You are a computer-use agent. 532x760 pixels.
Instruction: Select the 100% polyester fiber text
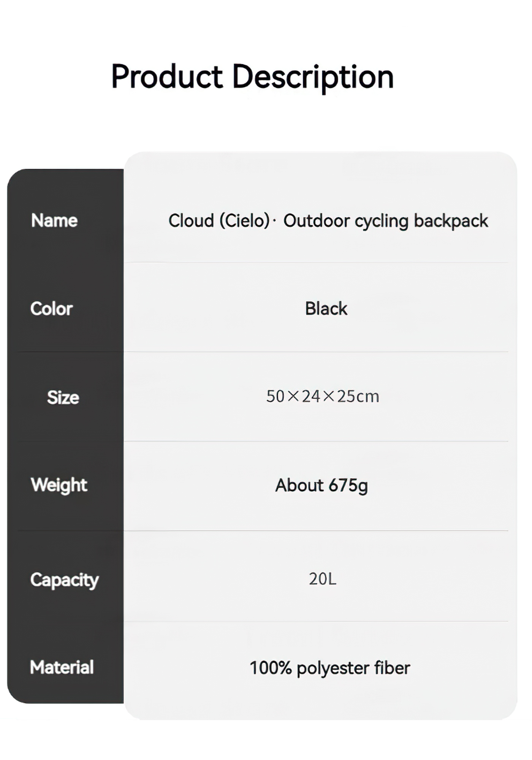pyautogui.click(x=330, y=668)
